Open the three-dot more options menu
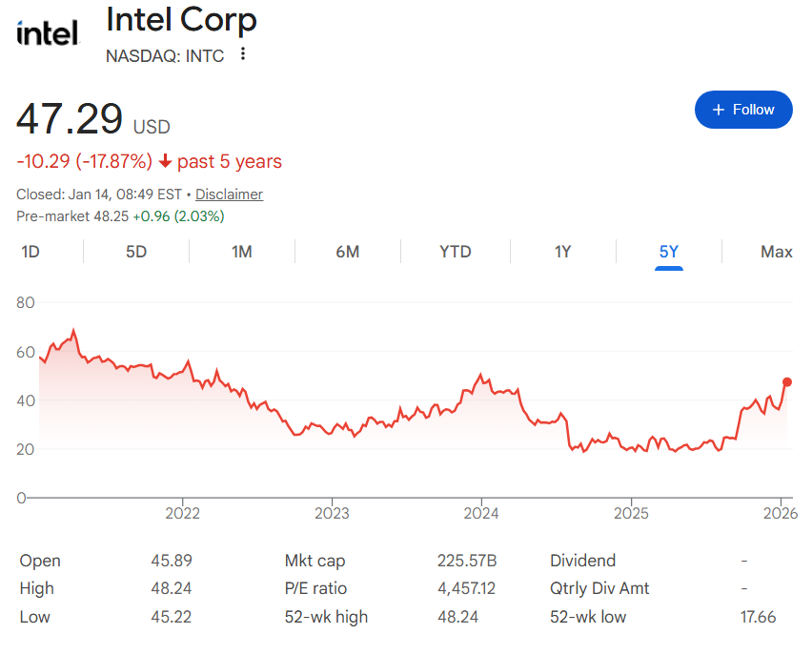Image resolution: width=812 pixels, height=655 pixels. click(x=243, y=54)
